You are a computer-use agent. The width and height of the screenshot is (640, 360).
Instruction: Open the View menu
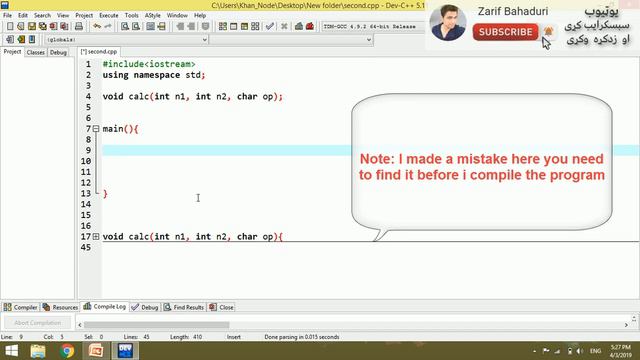click(x=63, y=16)
